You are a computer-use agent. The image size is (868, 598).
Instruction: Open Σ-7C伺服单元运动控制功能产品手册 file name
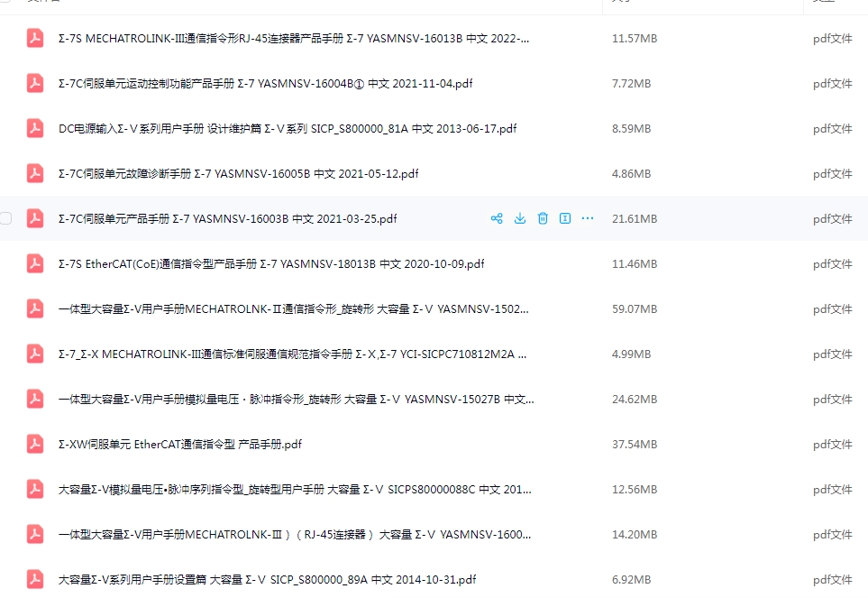click(x=266, y=84)
